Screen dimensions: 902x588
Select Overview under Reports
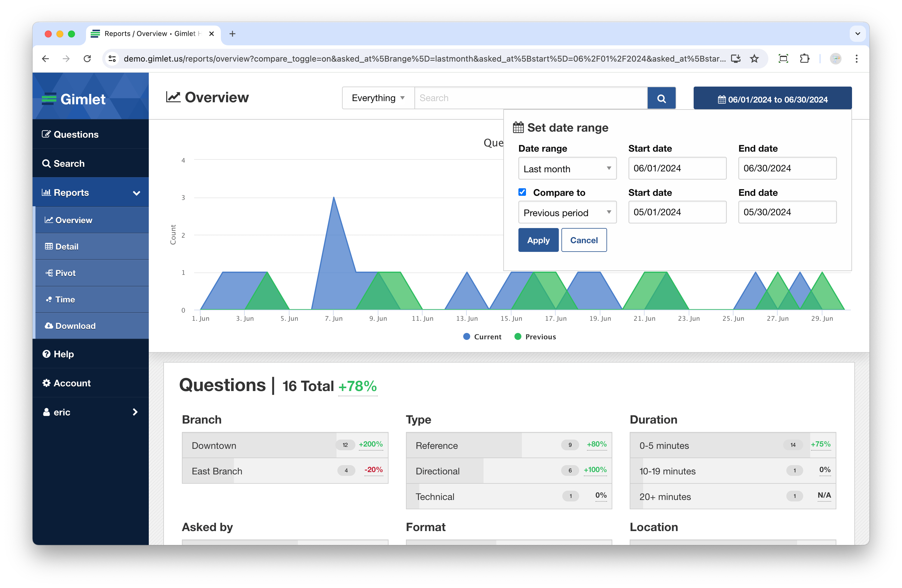click(92, 220)
